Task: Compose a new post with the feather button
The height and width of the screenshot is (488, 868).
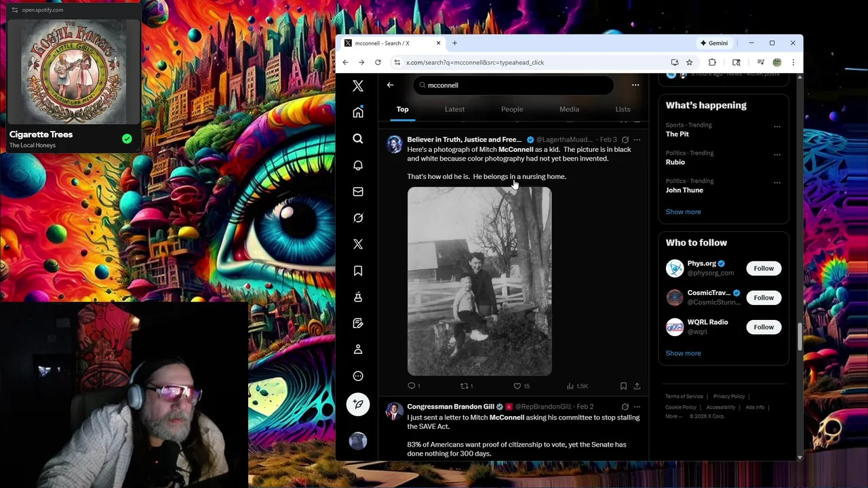Action: coord(358,405)
